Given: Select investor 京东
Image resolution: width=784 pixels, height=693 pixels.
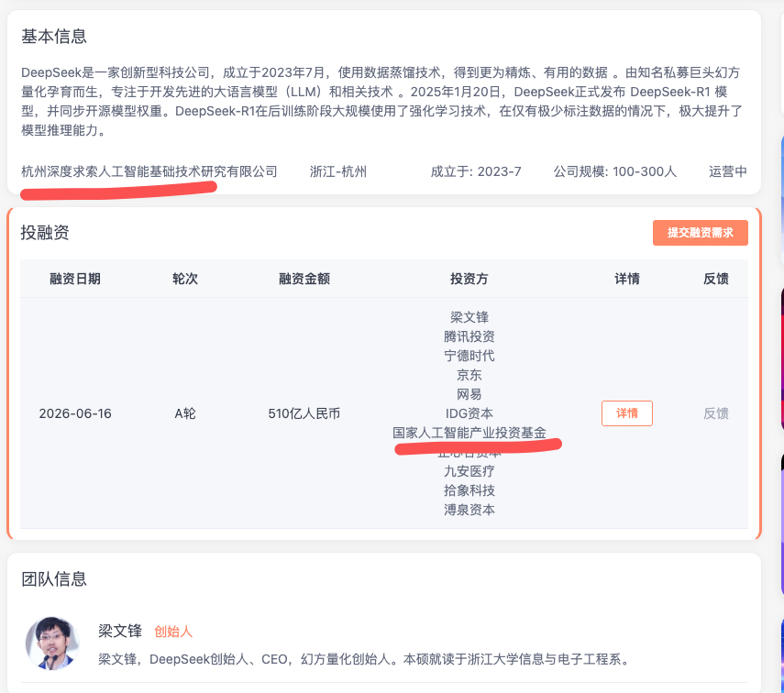Looking at the screenshot, I should pos(469,375).
